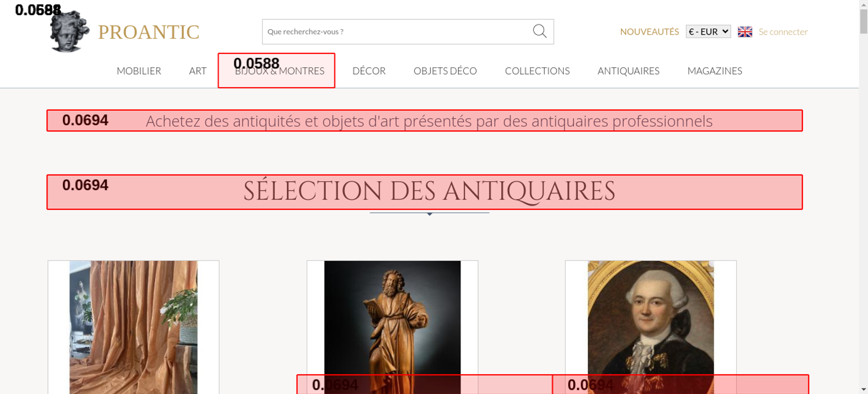Screen dimensions: 868x394
Task: Open the ANTIQUAIRES menu item
Action: [628, 71]
